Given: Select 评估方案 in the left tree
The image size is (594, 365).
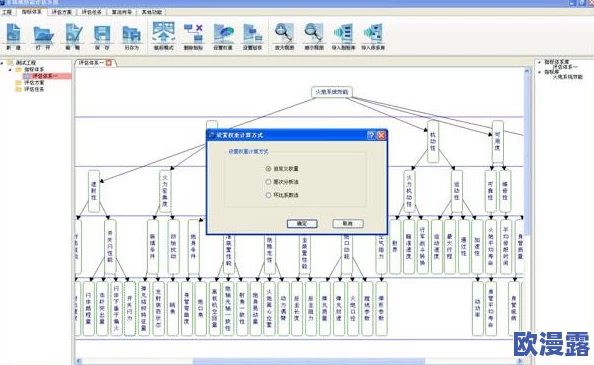Looking at the screenshot, I should [x=34, y=83].
